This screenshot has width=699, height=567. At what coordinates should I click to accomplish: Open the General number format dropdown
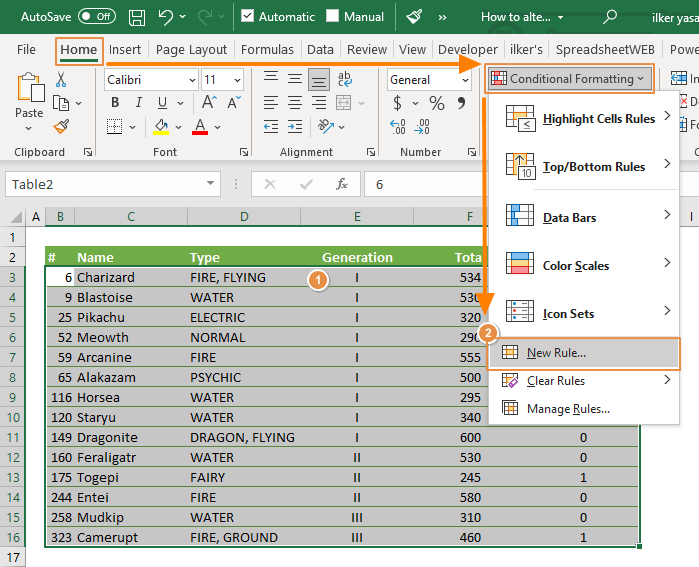(465, 80)
